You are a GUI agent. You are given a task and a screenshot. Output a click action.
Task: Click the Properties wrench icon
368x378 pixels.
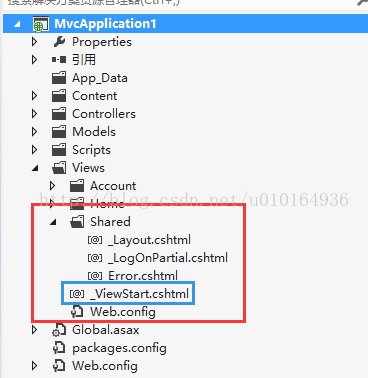(x=59, y=42)
